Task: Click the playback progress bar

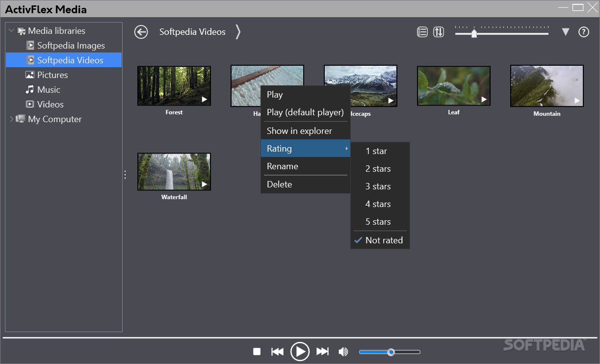Action: click(300, 338)
